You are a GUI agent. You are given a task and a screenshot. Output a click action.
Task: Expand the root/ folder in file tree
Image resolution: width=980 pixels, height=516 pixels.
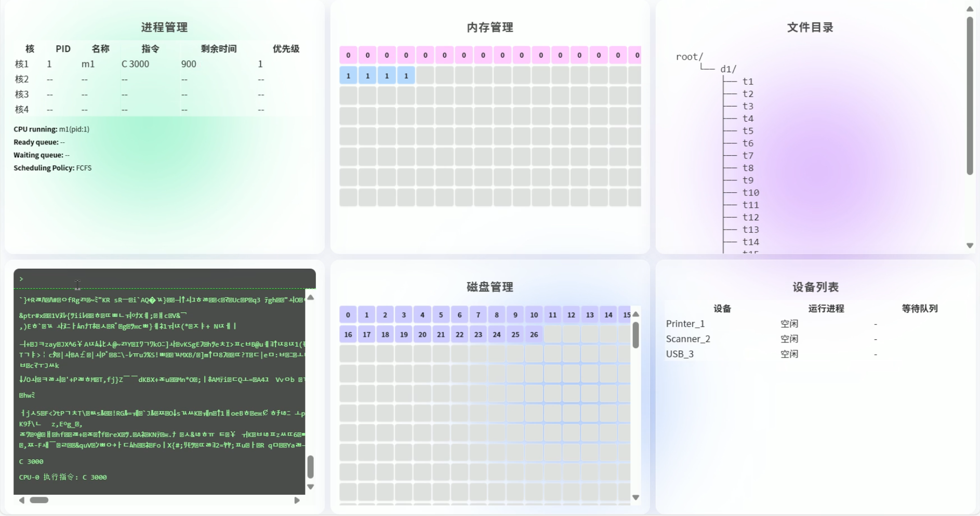[x=689, y=57]
